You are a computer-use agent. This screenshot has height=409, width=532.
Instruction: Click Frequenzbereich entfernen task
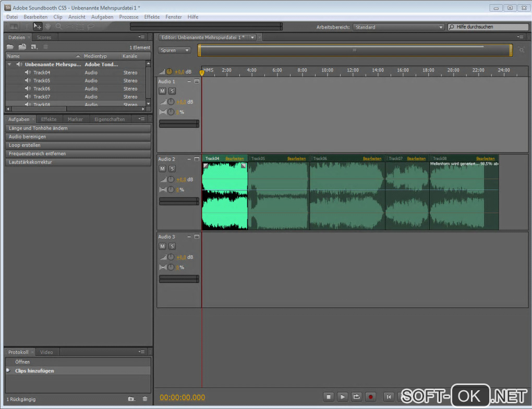pyautogui.click(x=78, y=154)
